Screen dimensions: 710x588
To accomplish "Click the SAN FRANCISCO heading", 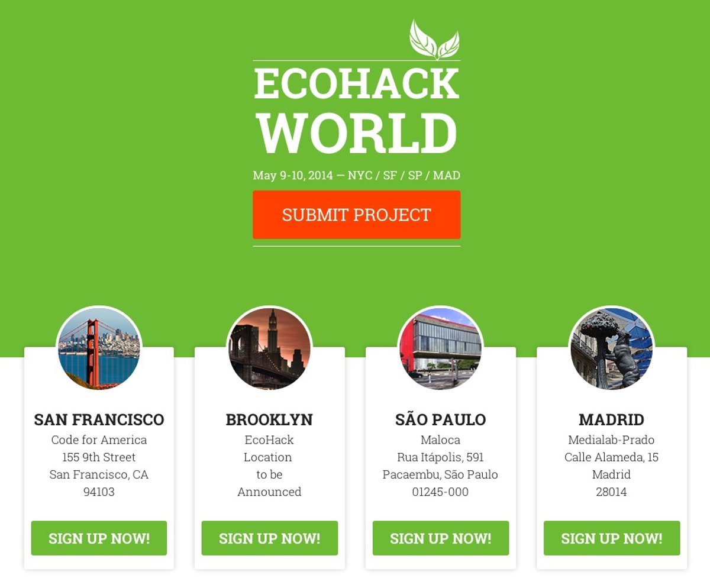I will 99,420.
